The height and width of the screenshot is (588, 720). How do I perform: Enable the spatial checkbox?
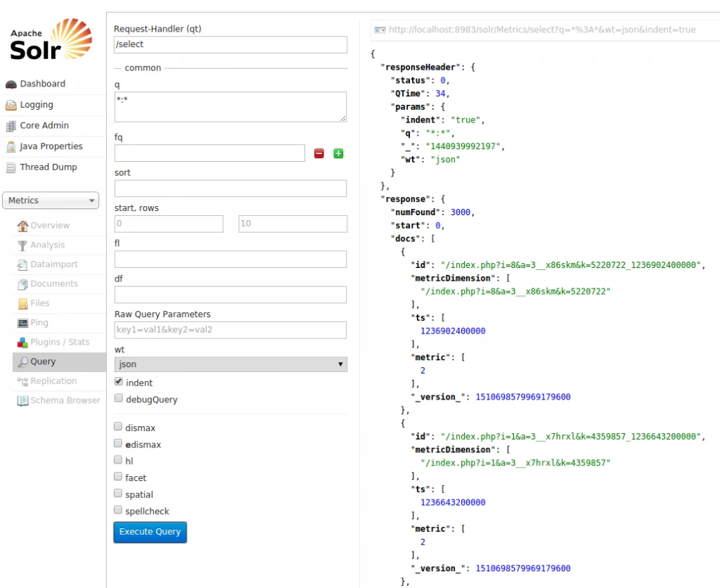tap(118, 493)
